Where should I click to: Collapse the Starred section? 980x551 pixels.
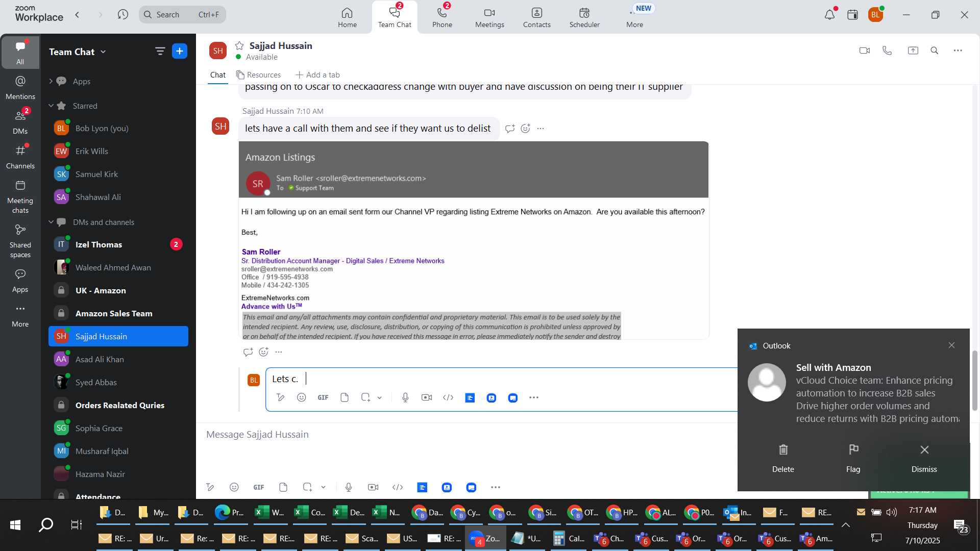[51, 106]
